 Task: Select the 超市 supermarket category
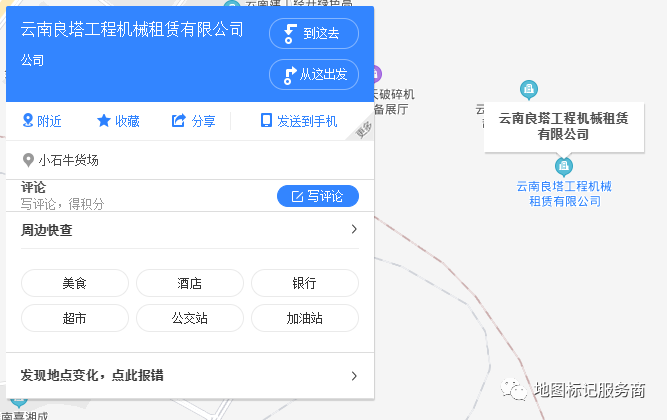point(75,318)
